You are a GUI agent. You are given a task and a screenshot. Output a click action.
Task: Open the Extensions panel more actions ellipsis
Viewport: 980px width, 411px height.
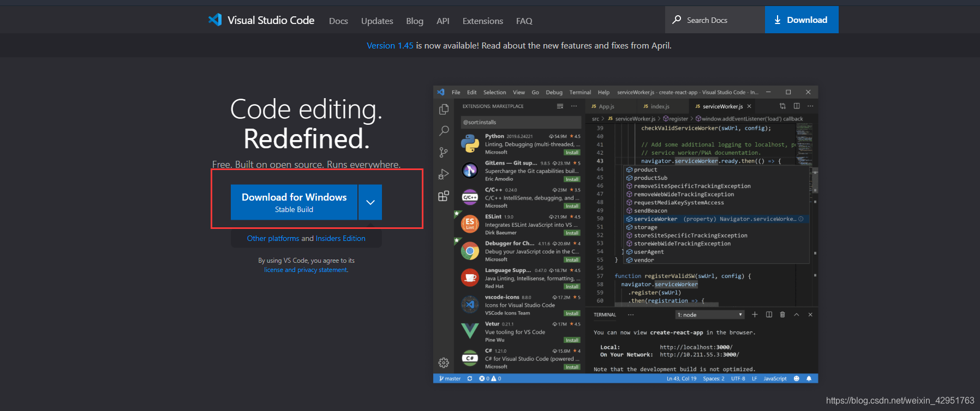click(574, 106)
